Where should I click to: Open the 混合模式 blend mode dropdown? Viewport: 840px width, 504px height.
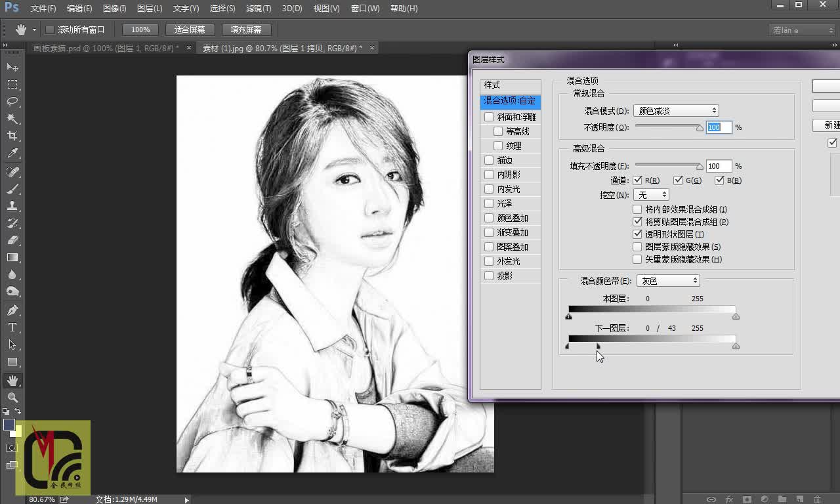(676, 110)
